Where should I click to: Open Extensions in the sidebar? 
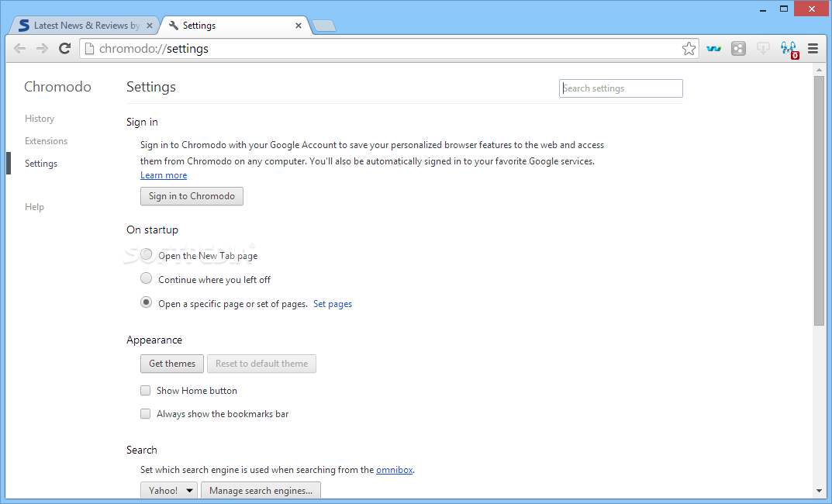click(47, 140)
